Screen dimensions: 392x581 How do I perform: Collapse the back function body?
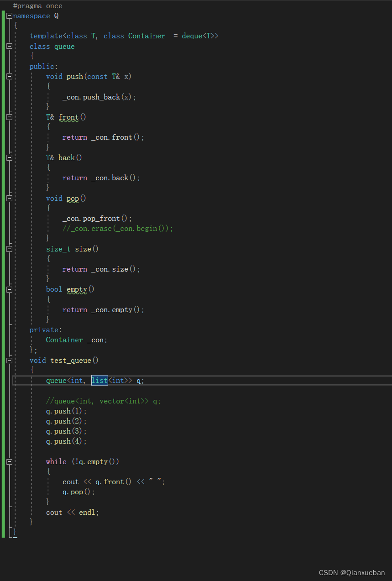[9, 157]
